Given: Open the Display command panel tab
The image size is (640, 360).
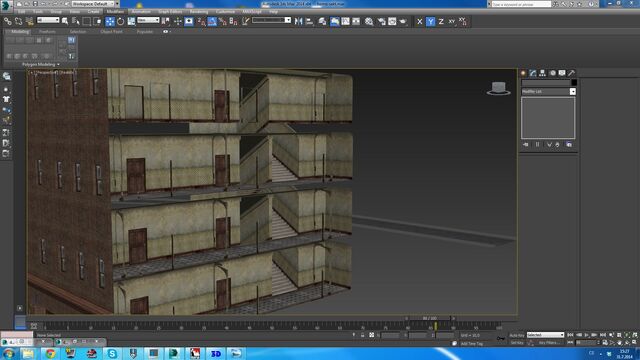Looking at the screenshot, I should tap(562, 73).
